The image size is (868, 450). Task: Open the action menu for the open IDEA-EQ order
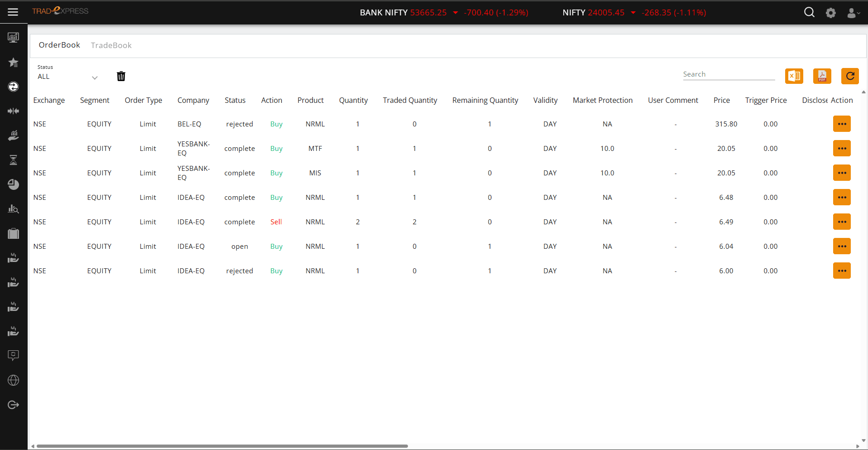click(842, 246)
